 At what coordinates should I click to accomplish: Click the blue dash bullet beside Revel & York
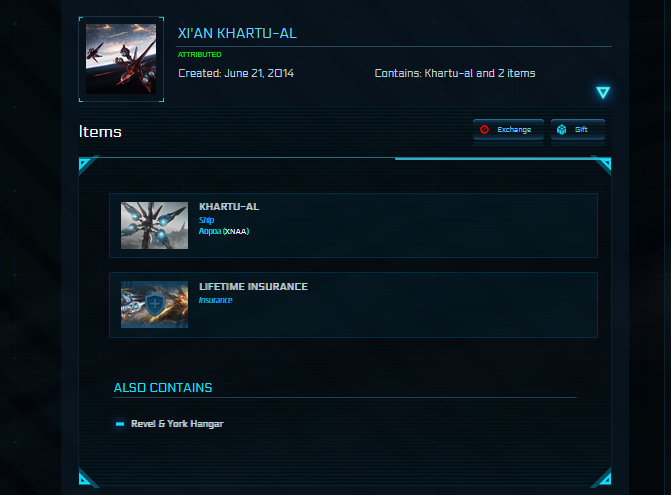pos(120,424)
